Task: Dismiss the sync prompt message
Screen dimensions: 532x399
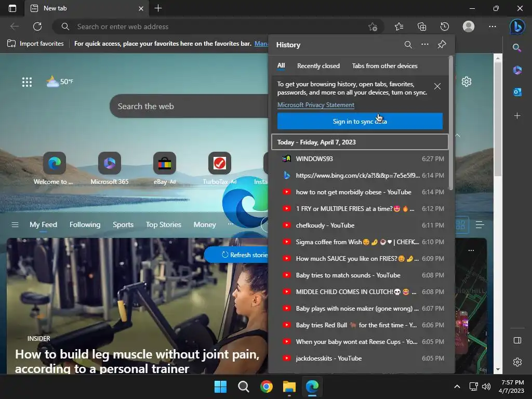Action: (x=437, y=87)
